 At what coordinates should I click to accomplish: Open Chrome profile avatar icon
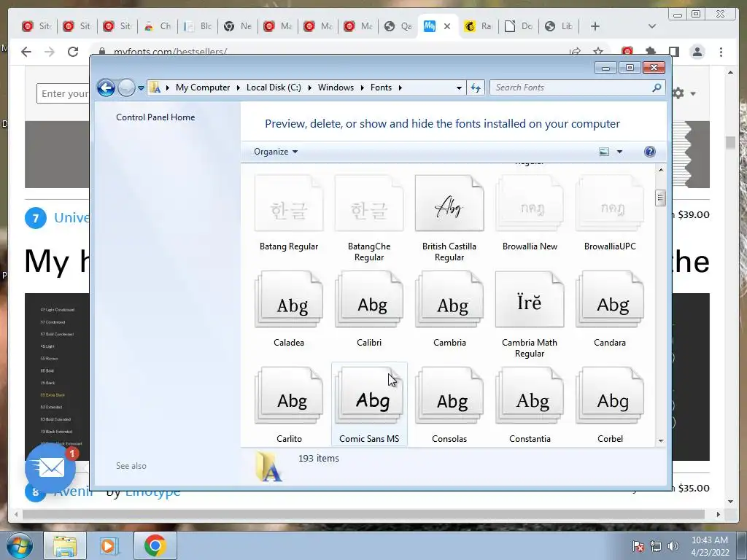(697, 52)
